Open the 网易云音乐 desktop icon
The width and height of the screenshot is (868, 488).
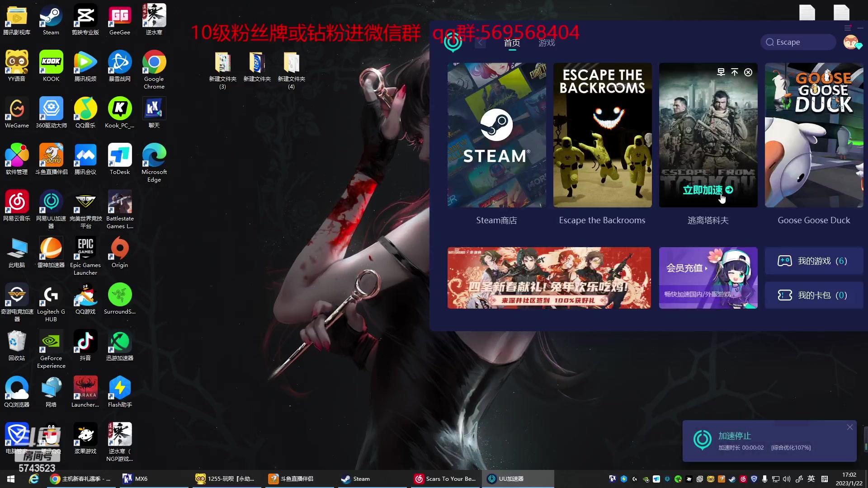17,206
